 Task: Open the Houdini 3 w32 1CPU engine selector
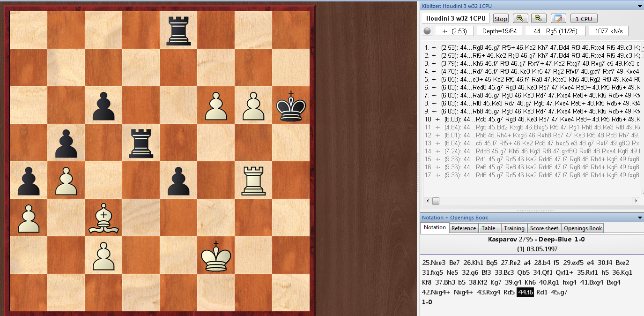[456, 18]
